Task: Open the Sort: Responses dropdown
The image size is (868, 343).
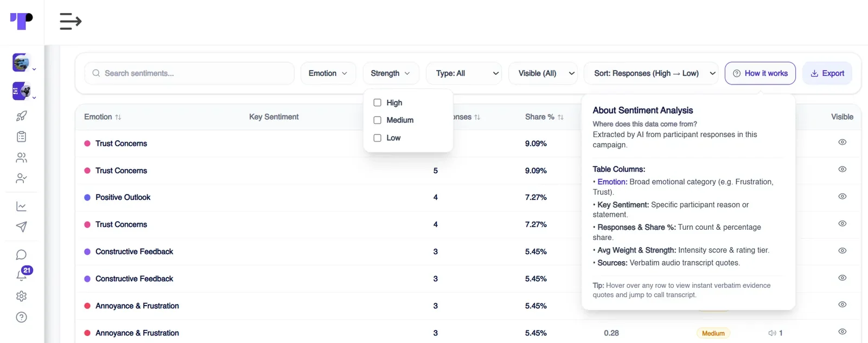Action: pos(651,73)
